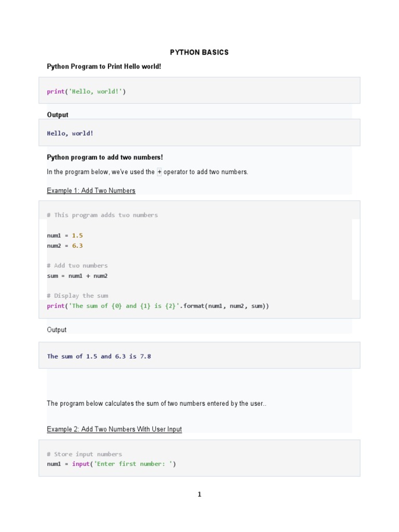
Task: Click the 'Python program to add two numbers!' heading
Action: (x=105, y=157)
